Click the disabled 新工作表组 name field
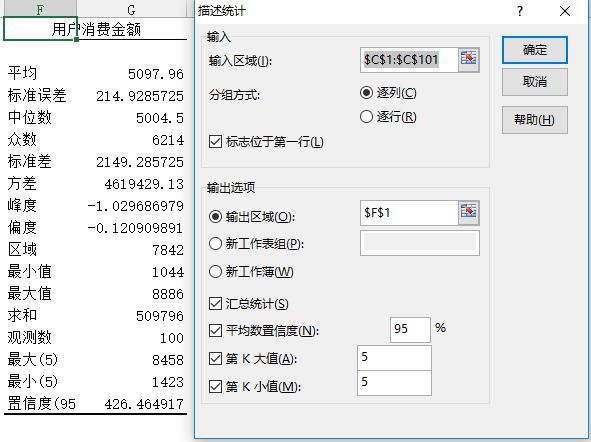 tap(420, 243)
